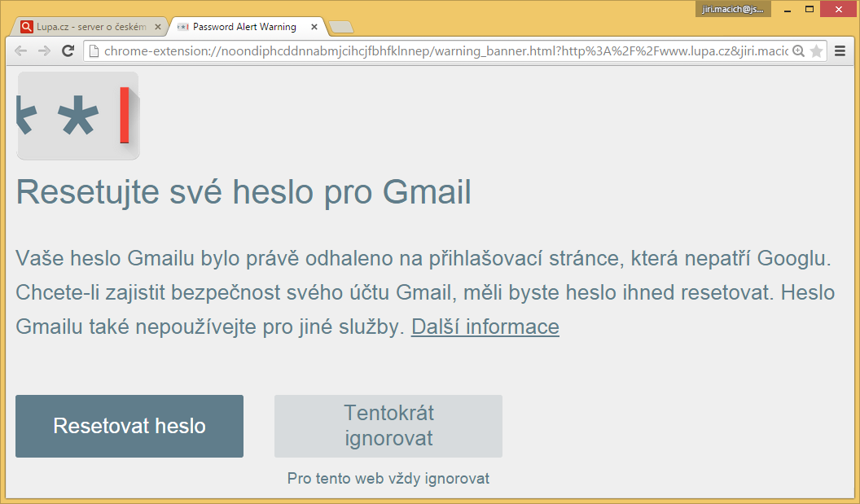The image size is (860, 504).
Task: Open a new browser tab
Action: click(x=341, y=26)
